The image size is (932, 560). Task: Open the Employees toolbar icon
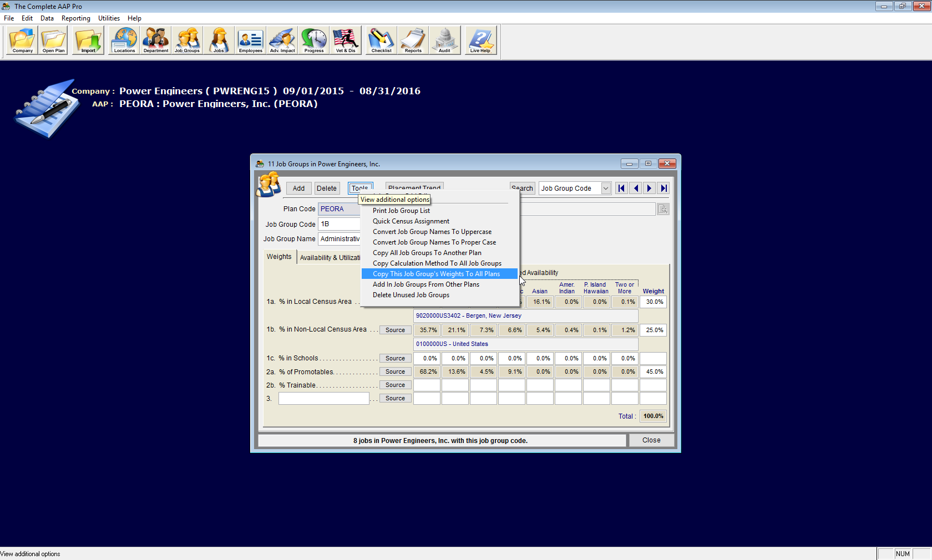pyautogui.click(x=251, y=40)
